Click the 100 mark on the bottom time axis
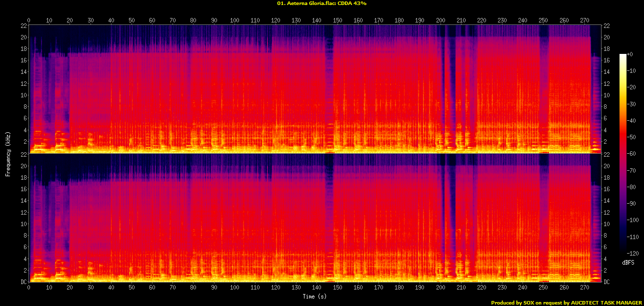Viewport: 644px width, 306px height. (x=234, y=288)
